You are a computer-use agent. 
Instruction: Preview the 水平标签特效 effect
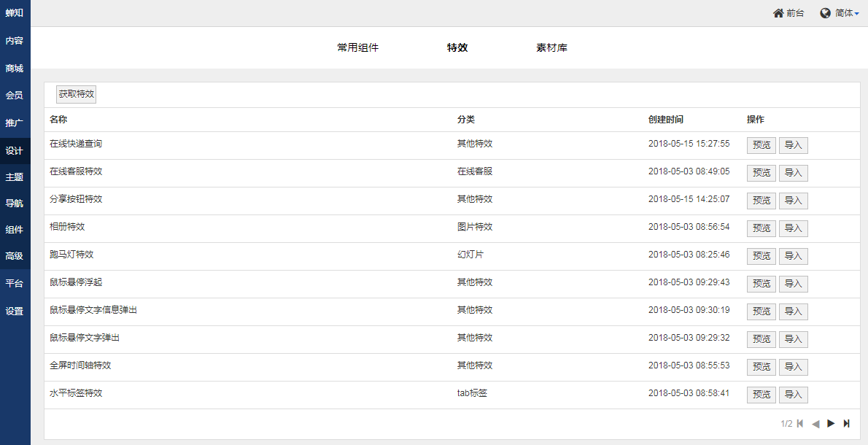[762, 395]
